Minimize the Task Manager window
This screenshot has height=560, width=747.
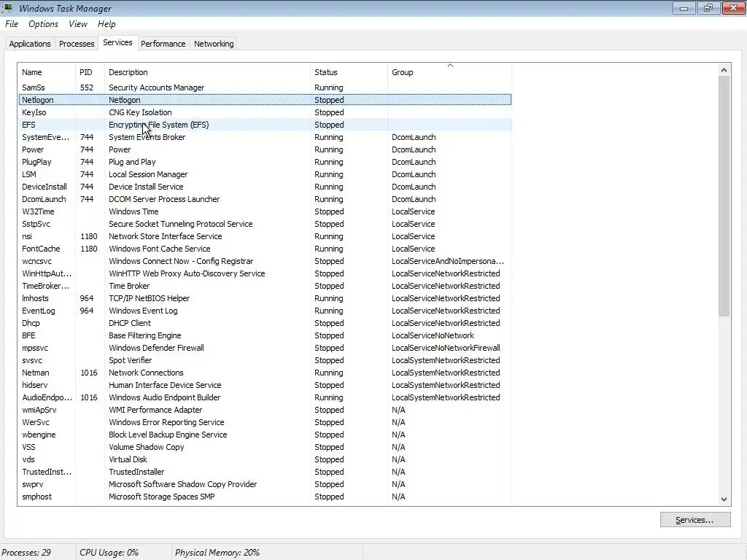click(x=684, y=7)
